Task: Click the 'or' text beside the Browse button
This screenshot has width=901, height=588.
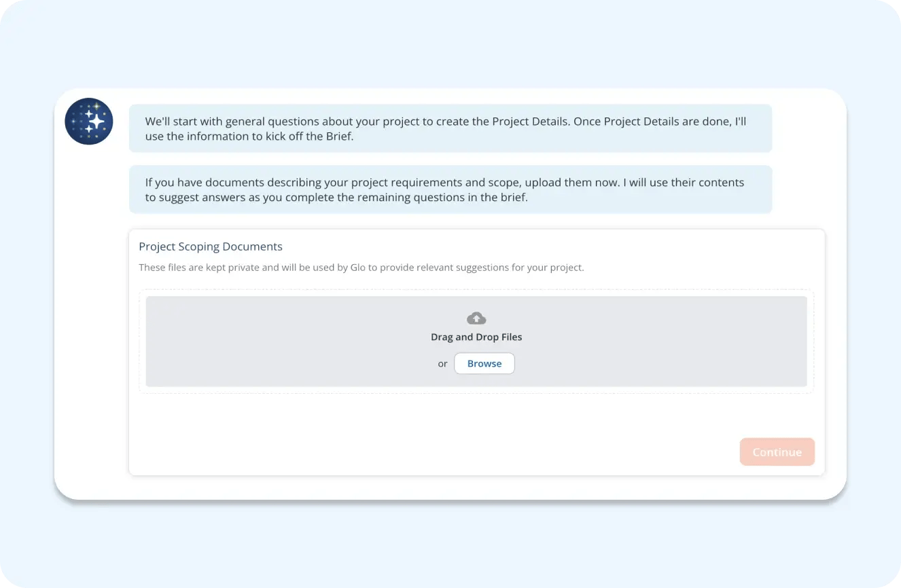Action: pos(442,363)
